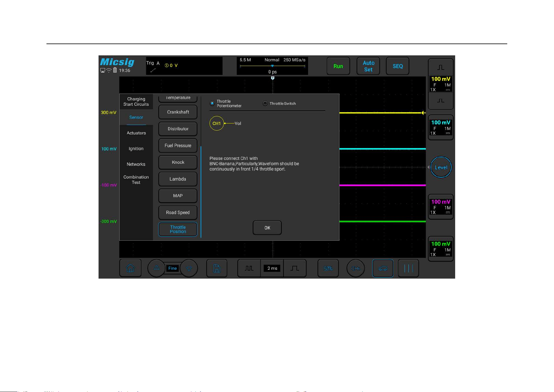This screenshot has width=554, height=392.
Task: Select the Throttle Switch radio option
Action: click(265, 103)
